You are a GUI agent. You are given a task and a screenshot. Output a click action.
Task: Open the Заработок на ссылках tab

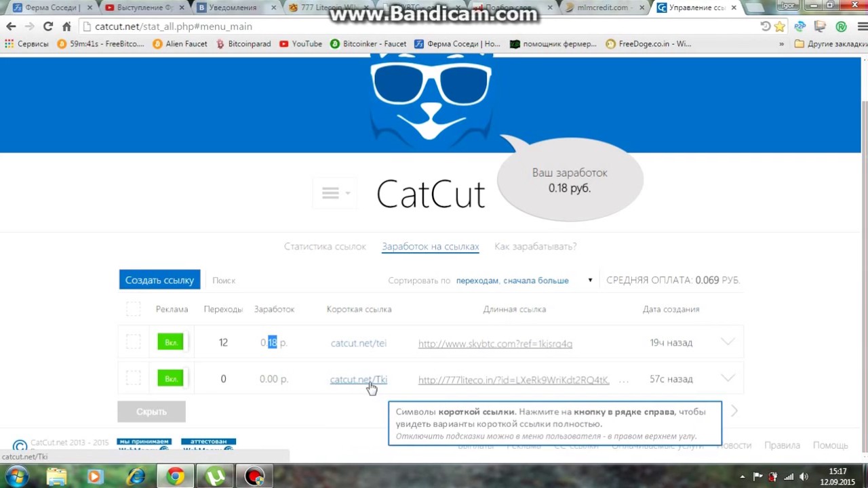point(431,247)
